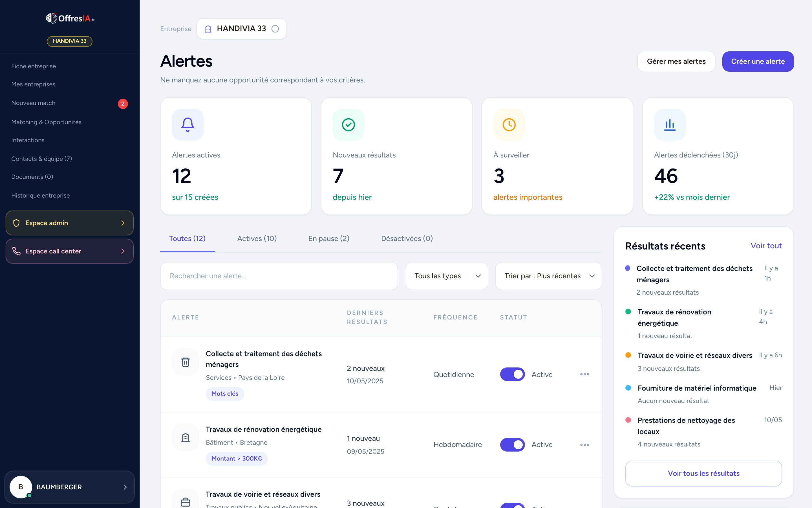Image resolution: width=812 pixels, height=508 pixels.
Task: Click the Voir tout link
Action: point(766,246)
